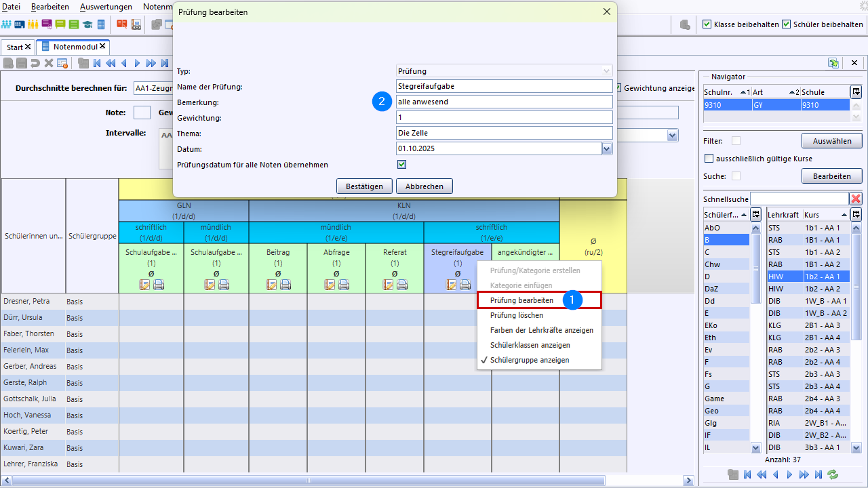
Task: Click the dark blue school building icon
Action: (x=20, y=24)
